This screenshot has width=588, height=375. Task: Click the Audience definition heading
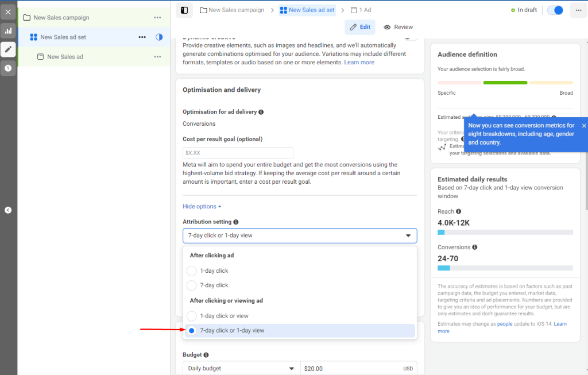pos(467,55)
